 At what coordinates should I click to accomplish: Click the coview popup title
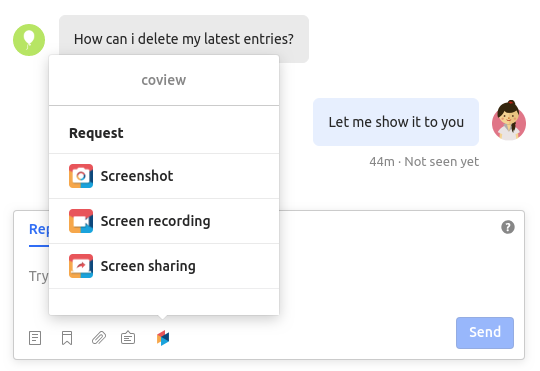click(164, 80)
